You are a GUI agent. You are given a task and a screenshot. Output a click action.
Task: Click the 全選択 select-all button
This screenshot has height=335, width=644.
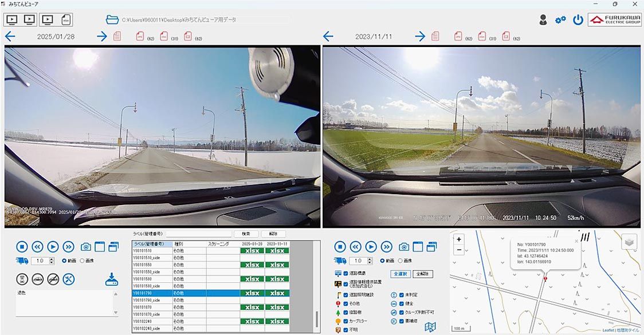400,274
